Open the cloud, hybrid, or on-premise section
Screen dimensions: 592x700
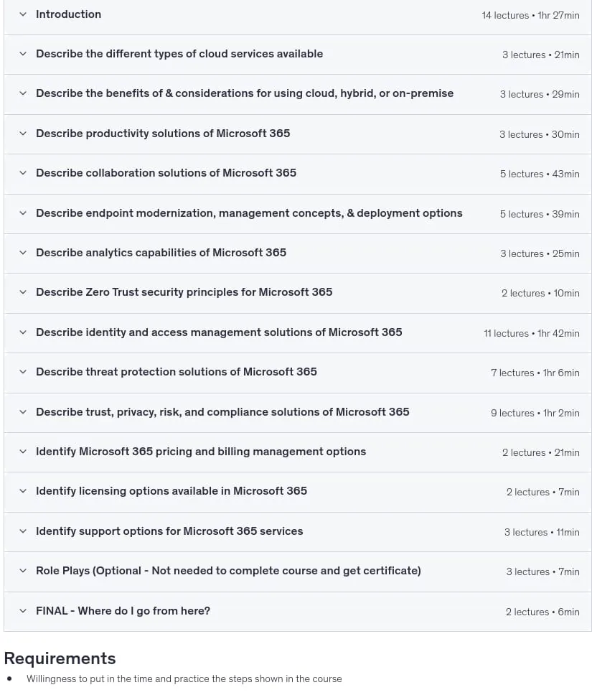point(245,93)
